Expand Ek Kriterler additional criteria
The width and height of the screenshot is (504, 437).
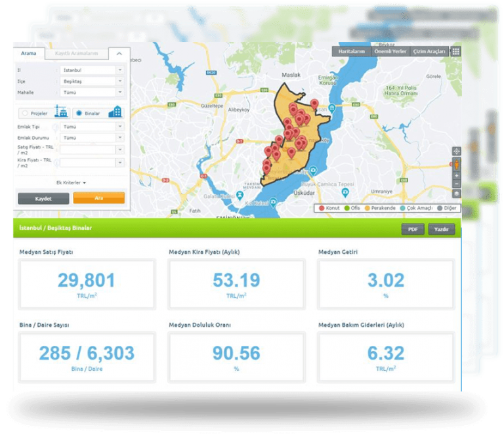[71, 182]
